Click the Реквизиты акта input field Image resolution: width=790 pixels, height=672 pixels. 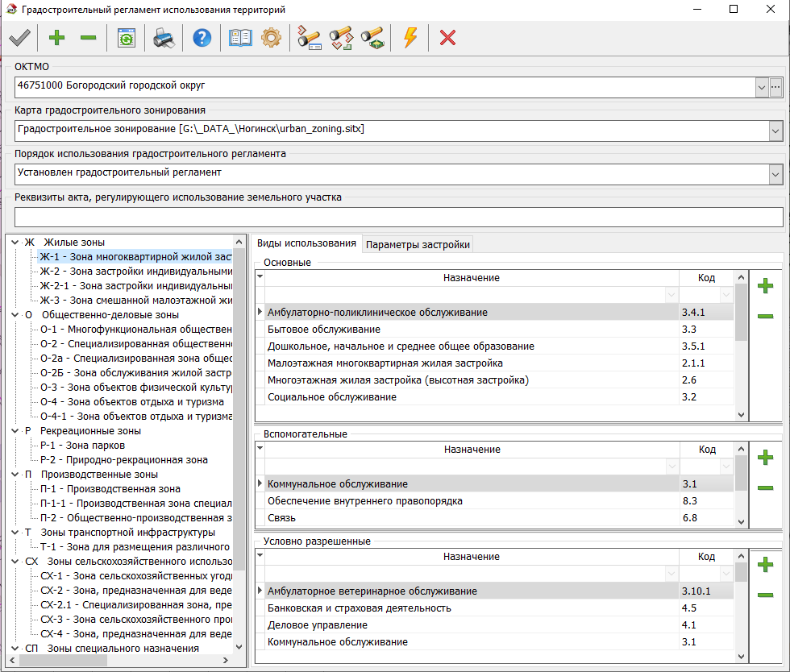point(398,218)
